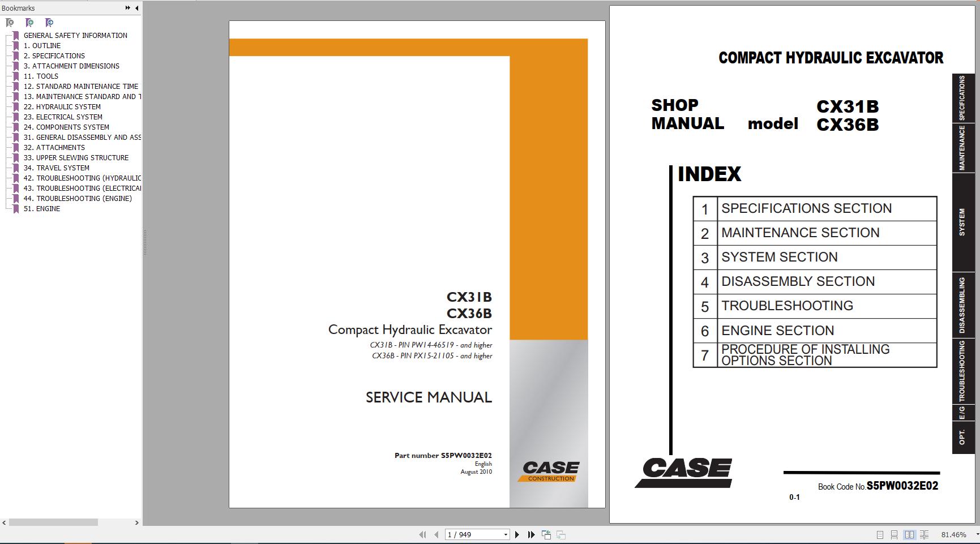Go to the previous page
This screenshot has width=980, height=544.
point(436,534)
